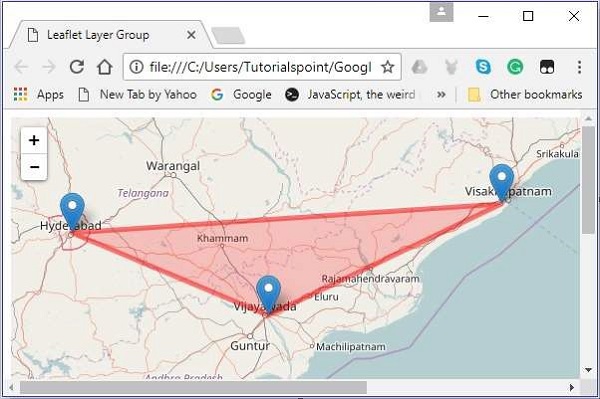Click the map zoom out minus button
This screenshot has height=399, width=600.
pyautogui.click(x=34, y=167)
